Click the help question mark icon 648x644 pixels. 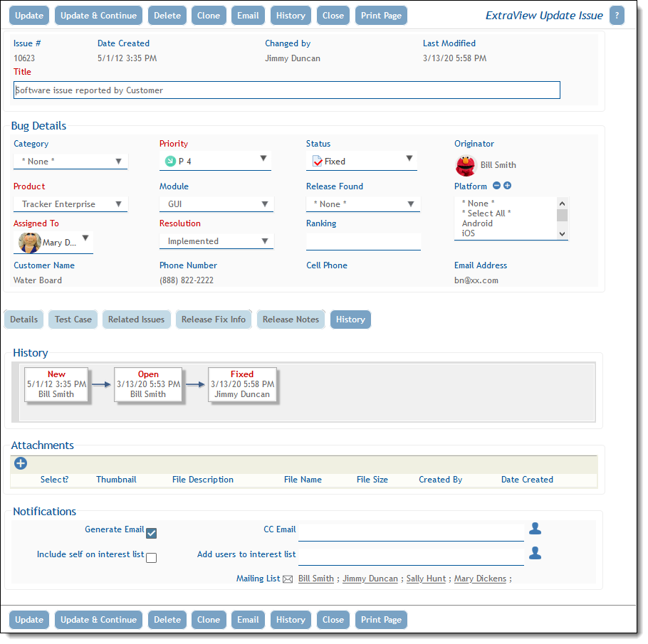tap(617, 16)
